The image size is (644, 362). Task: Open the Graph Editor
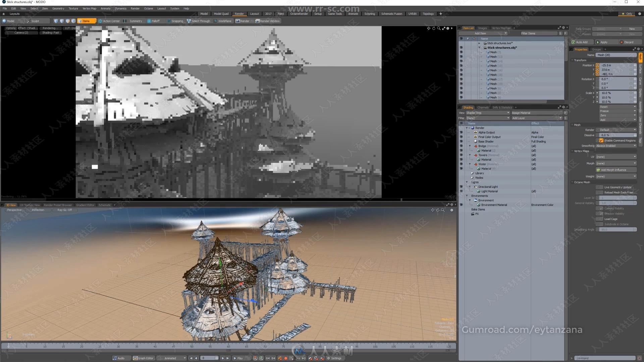click(143, 358)
